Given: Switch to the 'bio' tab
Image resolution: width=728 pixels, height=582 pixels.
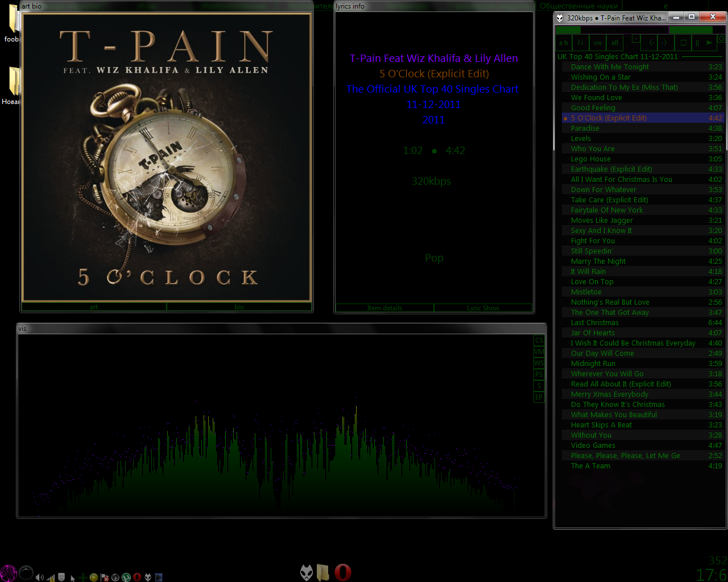Looking at the screenshot, I should (239, 307).
